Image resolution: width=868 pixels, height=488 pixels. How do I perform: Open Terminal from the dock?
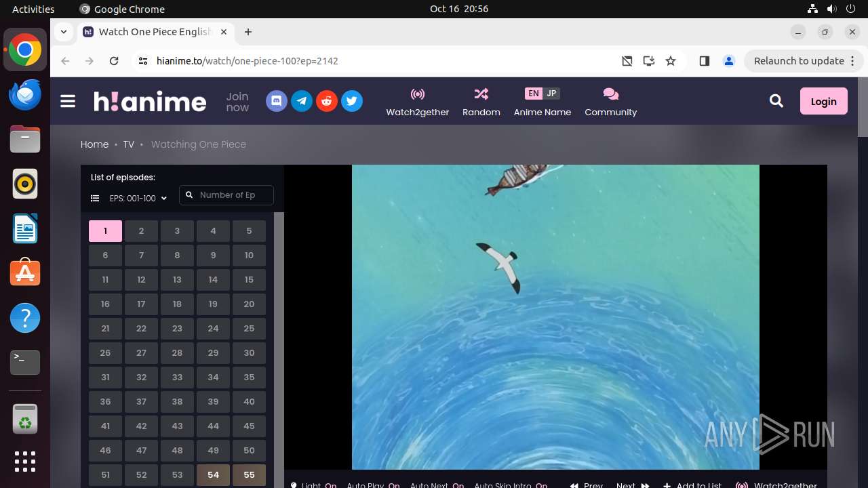[25, 363]
